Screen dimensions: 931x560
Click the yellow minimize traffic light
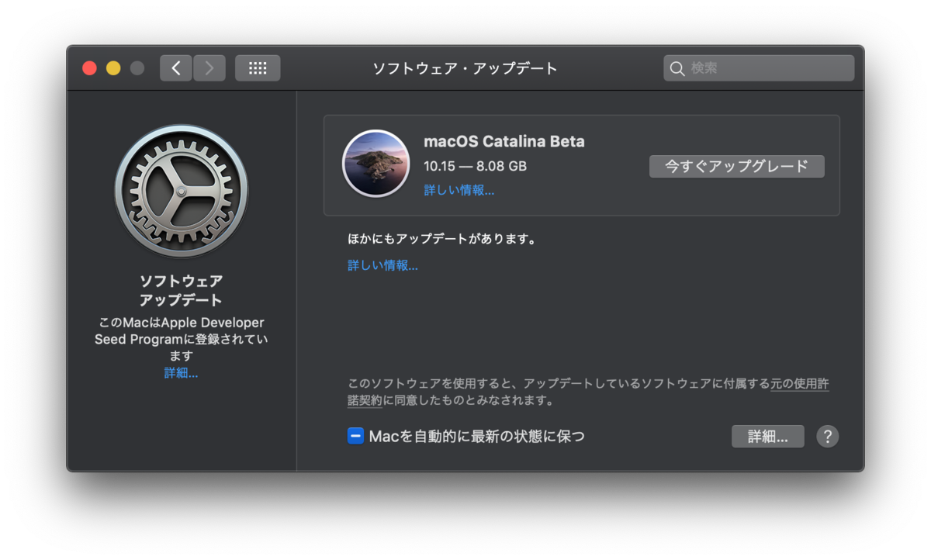[x=113, y=67]
